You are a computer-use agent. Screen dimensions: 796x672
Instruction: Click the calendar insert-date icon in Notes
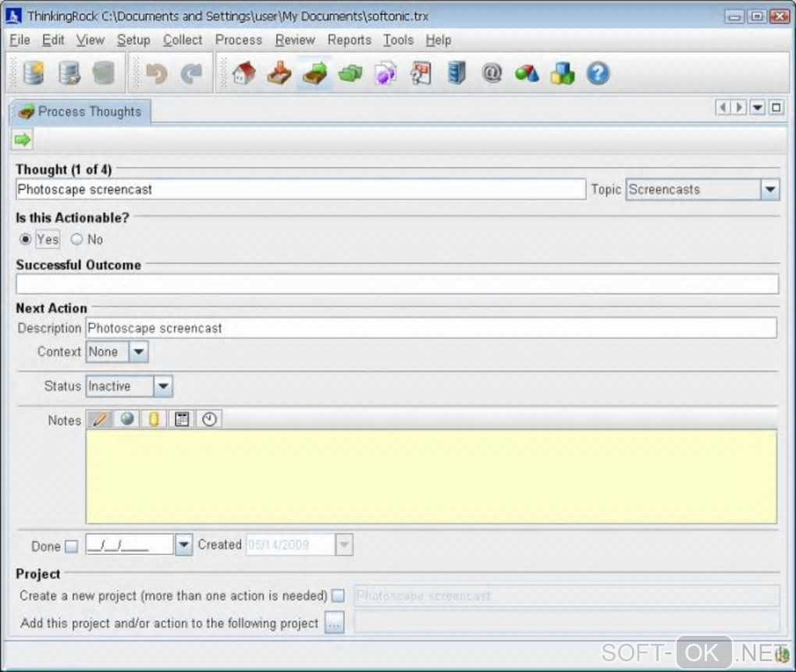pyautogui.click(x=182, y=418)
